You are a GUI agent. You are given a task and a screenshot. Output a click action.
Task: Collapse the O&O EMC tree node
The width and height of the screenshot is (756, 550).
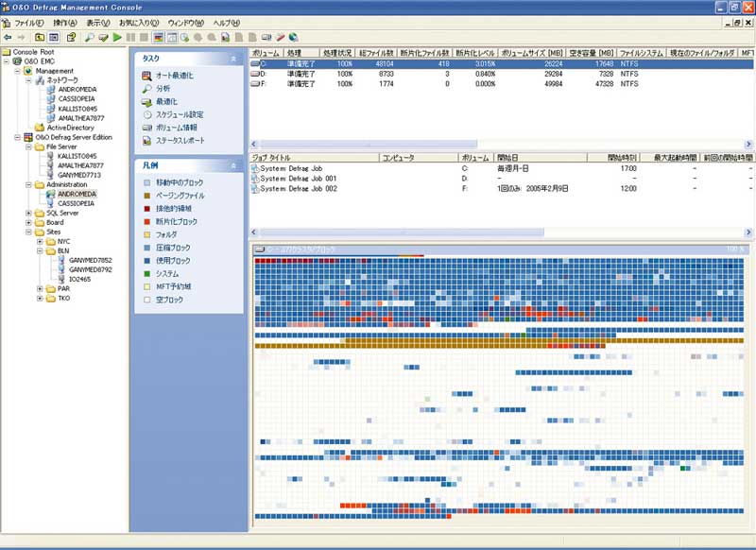pyautogui.click(x=7, y=61)
